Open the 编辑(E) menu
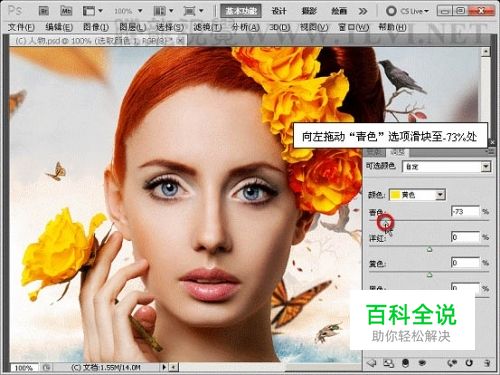 59,27
